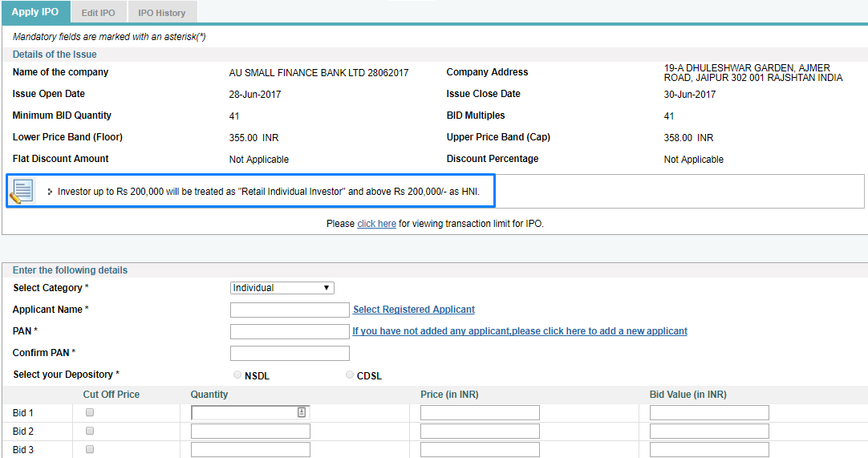Click the 'Mandatory fields are marked' note
The height and width of the screenshot is (458, 868).
(x=109, y=37)
